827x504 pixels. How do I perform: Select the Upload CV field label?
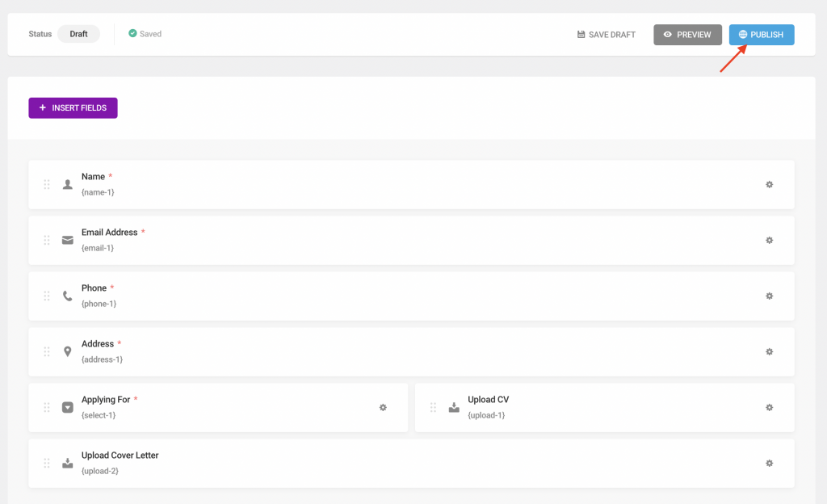tap(489, 400)
